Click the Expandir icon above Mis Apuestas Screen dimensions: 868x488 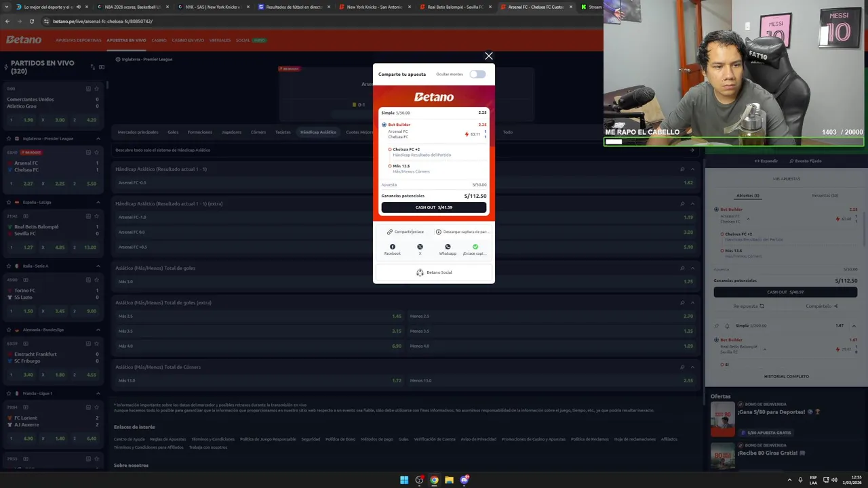pyautogui.click(x=757, y=161)
